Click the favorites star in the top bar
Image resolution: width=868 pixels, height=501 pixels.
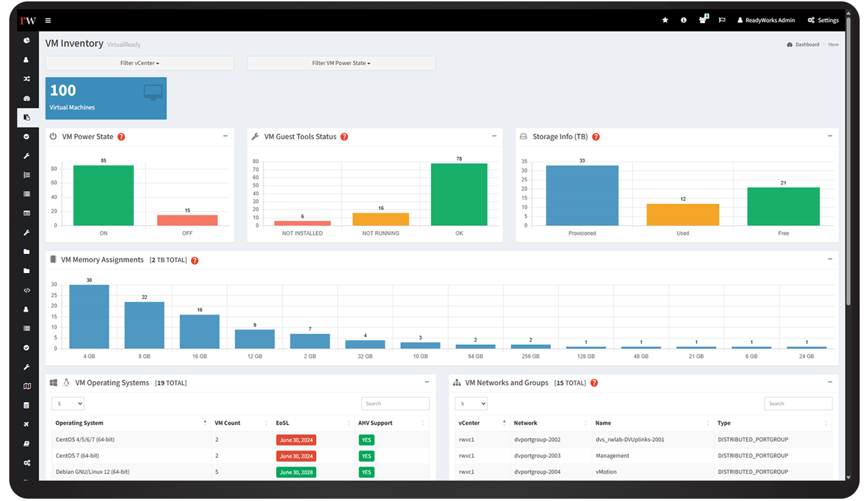(665, 20)
